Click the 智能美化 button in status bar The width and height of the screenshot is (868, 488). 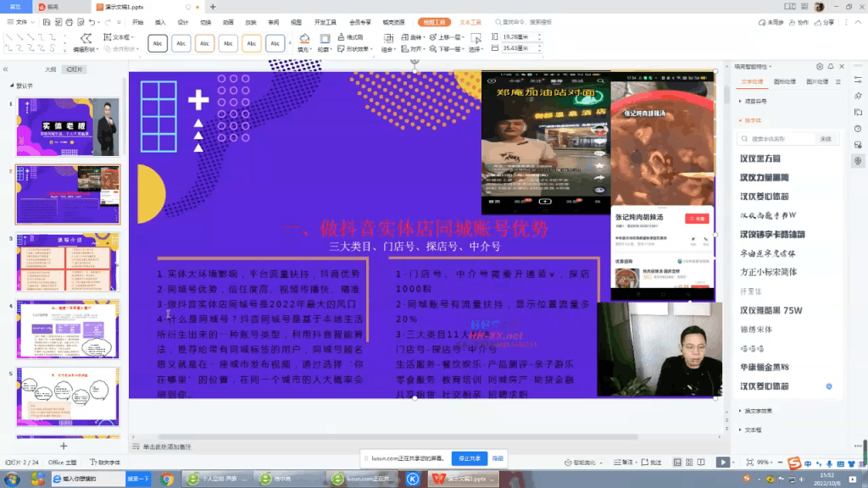pyautogui.click(x=581, y=462)
